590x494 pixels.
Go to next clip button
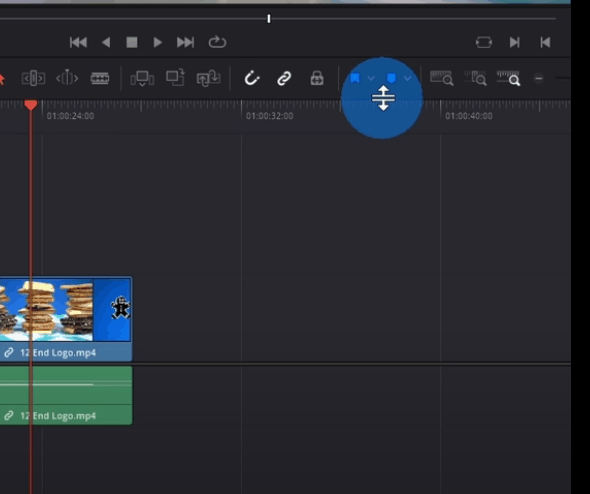click(514, 42)
